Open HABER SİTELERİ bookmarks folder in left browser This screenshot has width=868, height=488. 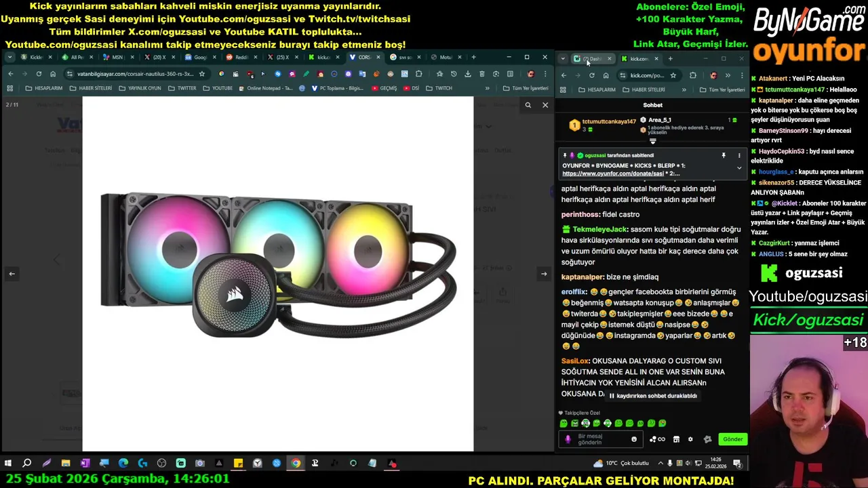90,88
